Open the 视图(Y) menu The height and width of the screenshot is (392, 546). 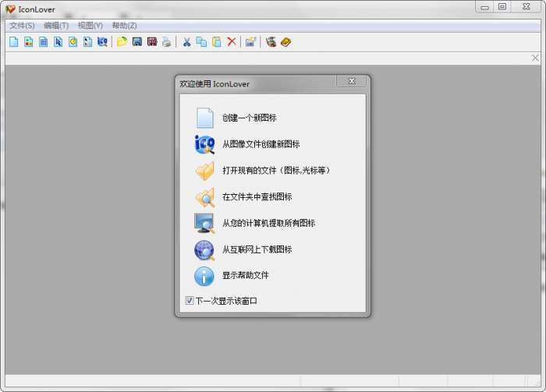pos(90,26)
